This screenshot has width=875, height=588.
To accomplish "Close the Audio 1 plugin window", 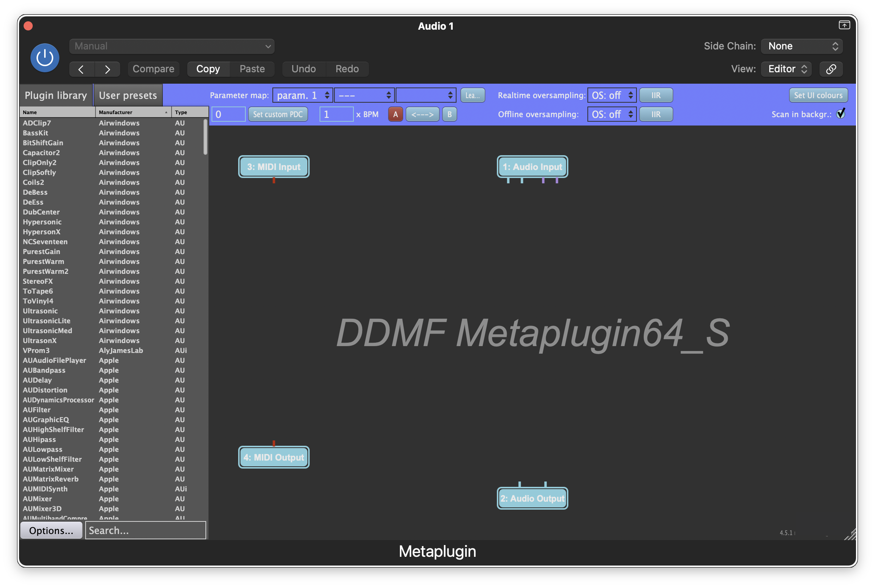I will 28,26.
